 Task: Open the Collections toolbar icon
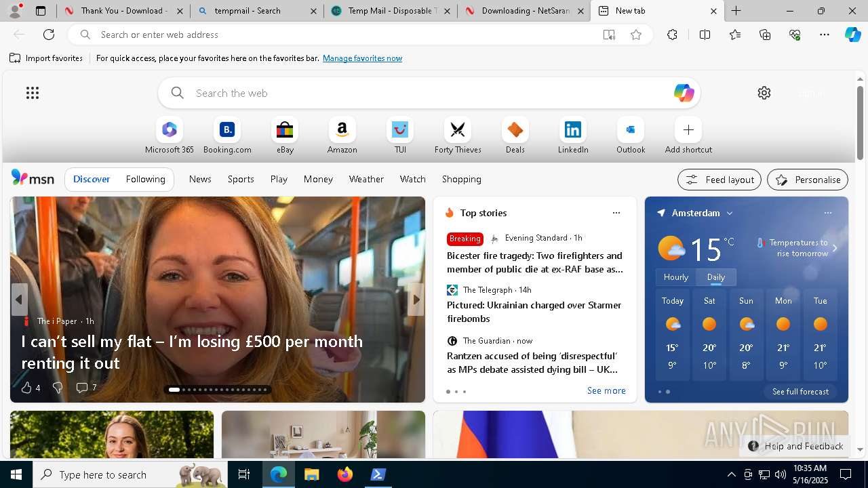point(765,35)
